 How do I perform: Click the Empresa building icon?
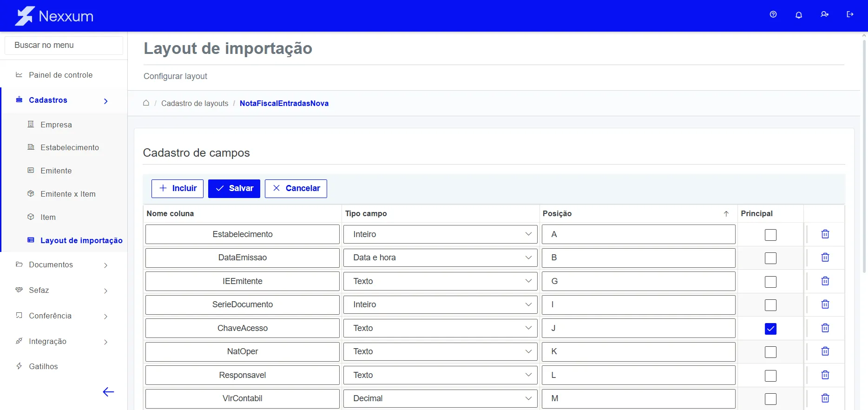click(31, 124)
